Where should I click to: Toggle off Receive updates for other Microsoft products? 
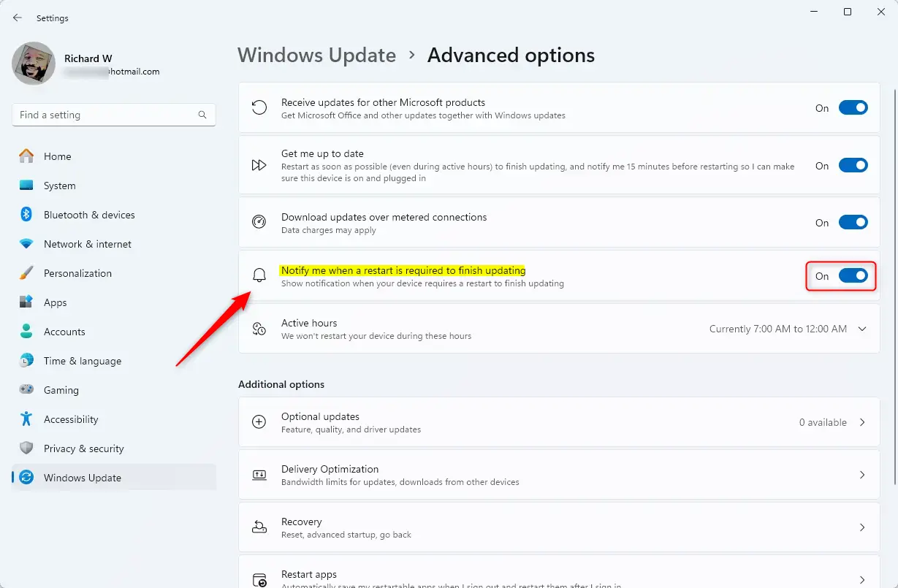pyautogui.click(x=853, y=107)
